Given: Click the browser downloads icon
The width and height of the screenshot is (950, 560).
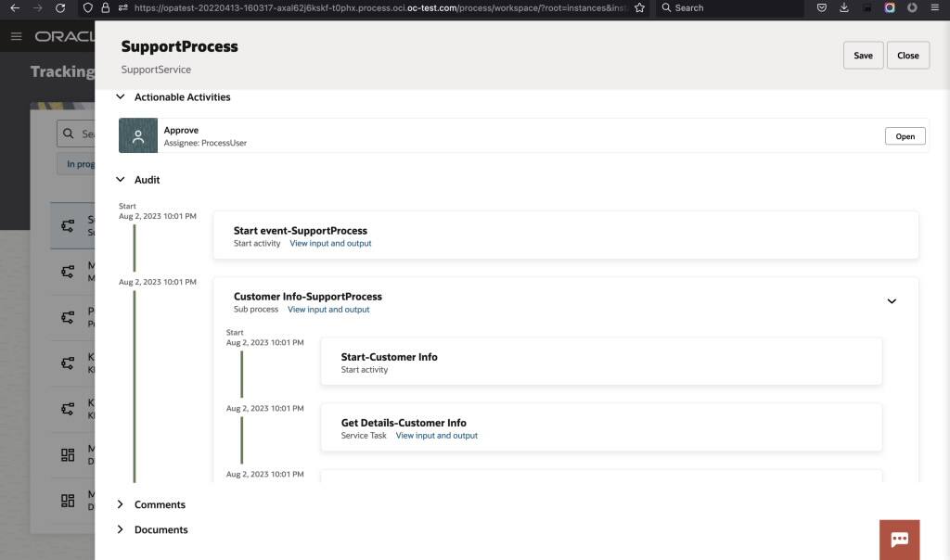Looking at the screenshot, I should pos(844,8).
